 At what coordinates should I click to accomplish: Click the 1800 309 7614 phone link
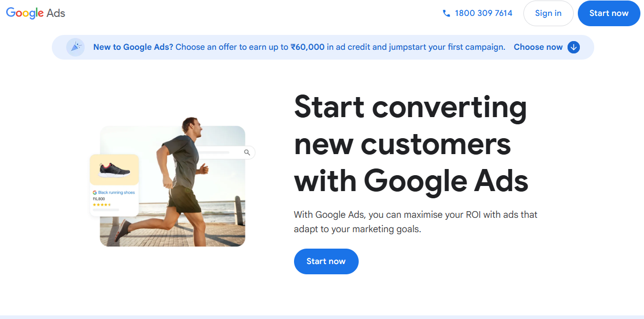(483, 13)
